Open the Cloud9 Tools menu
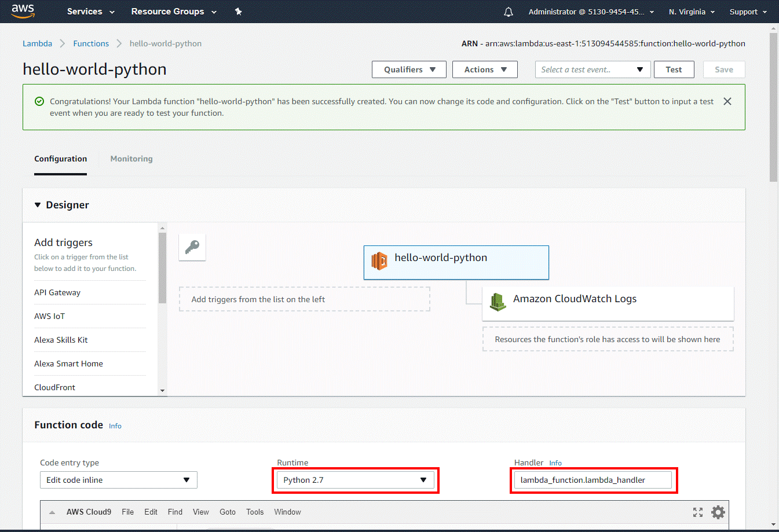The width and height of the screenshot is (779, 532). tap(255, 512)
